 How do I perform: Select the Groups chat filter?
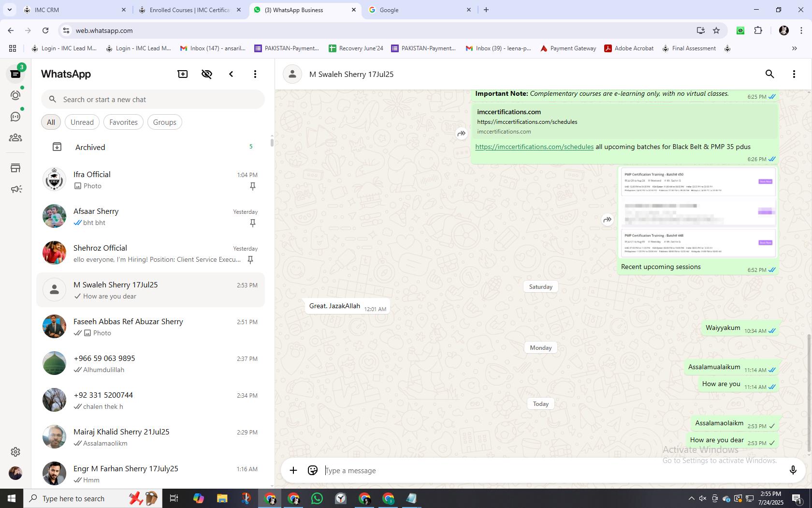(164, 122)
